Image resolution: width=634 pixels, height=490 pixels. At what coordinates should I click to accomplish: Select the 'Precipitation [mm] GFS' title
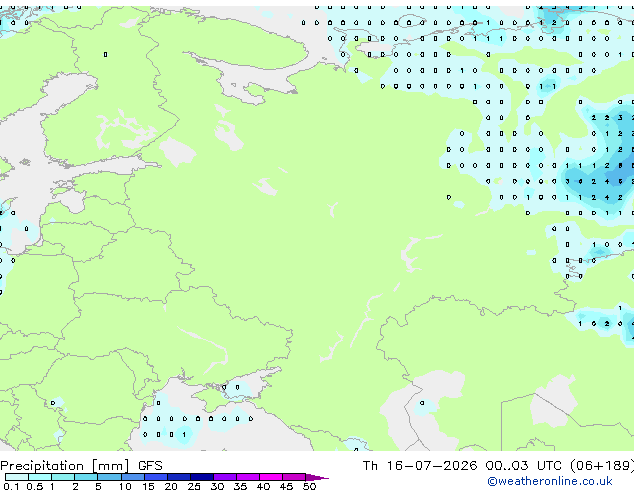[81, 466]
